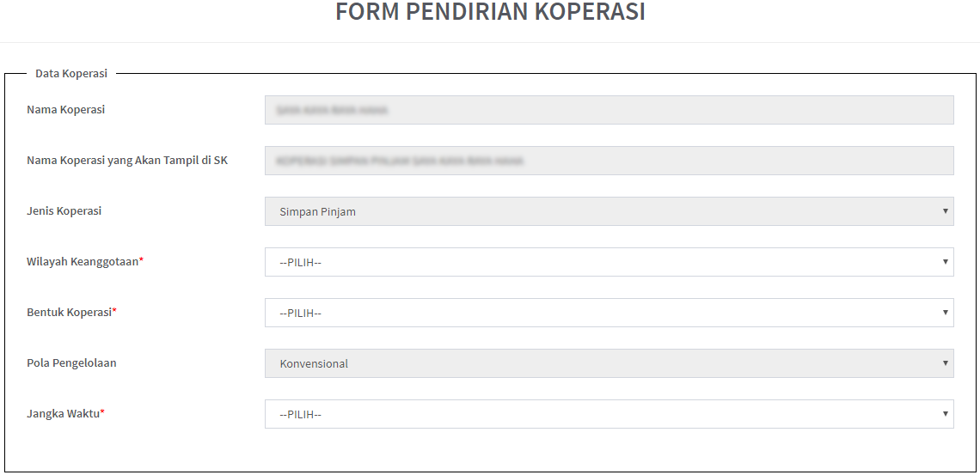This screenshot has width=980, height=475.
Task: Click the Nama Koperasi text field
Action: 609,110
